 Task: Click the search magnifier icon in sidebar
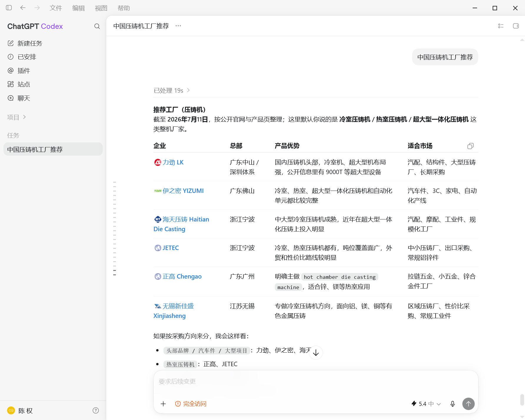coord(97,26)
